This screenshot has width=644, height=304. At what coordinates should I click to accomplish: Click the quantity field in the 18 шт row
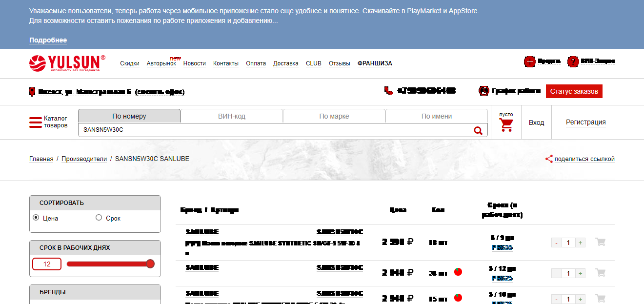pos(568,243)
